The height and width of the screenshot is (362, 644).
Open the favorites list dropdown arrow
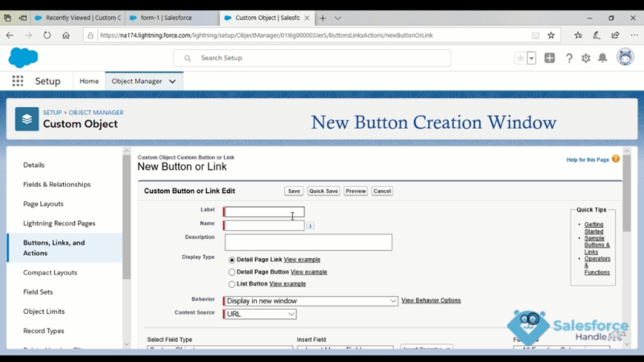click(531, 58)
